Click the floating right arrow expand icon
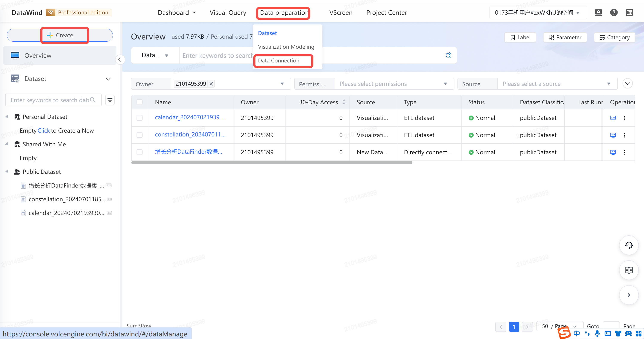The height and width of the screenshot is (339, 644). [629, 295]
